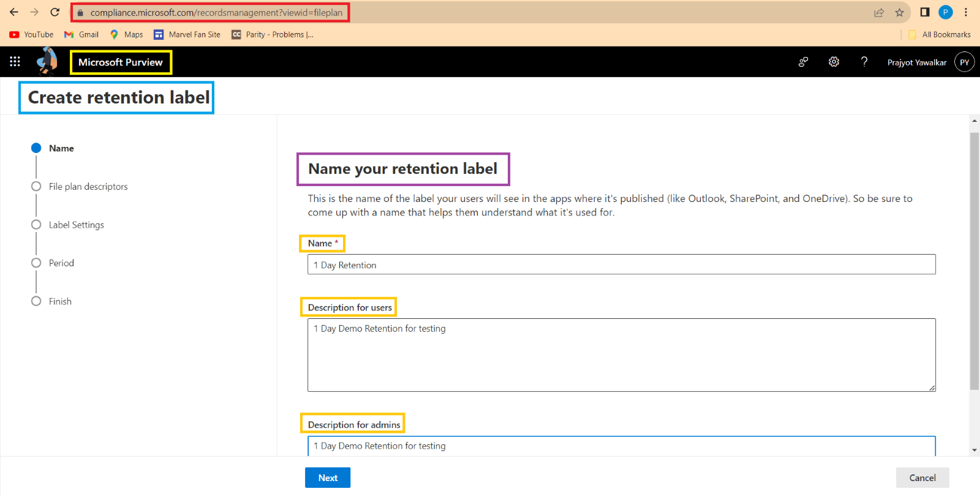The image size is (980, 497).
Task: Click the Next button
Action: 328,477
